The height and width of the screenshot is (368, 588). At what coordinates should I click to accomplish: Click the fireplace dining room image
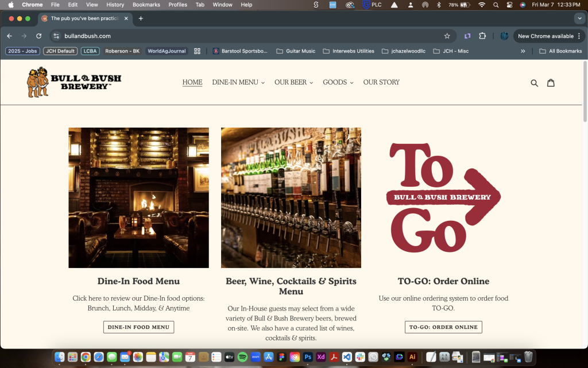138,197
